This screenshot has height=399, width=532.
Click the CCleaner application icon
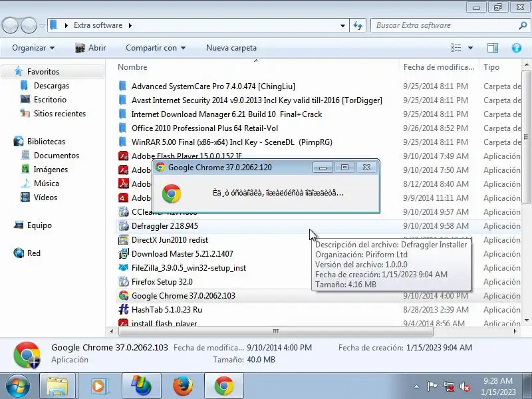[x=123, y=211]
